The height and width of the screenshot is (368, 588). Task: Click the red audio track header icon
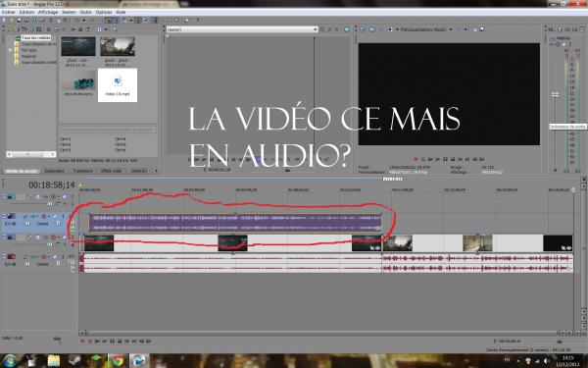[11, 256]
